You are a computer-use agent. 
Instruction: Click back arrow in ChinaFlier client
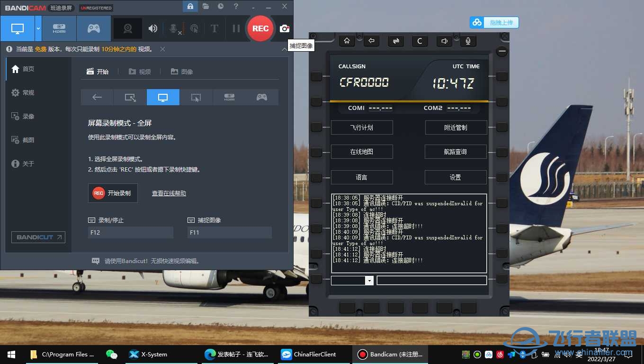point(371,41)
